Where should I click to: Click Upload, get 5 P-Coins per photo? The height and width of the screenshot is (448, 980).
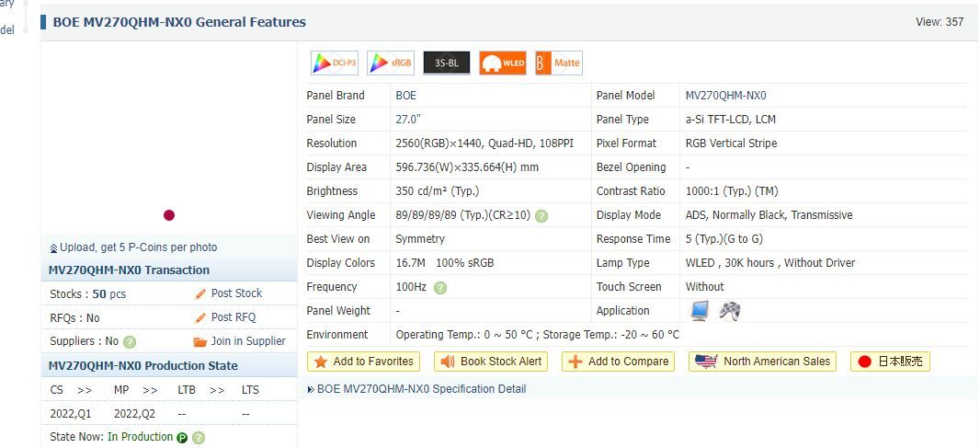pyautogui.click(x=138, y=247)
